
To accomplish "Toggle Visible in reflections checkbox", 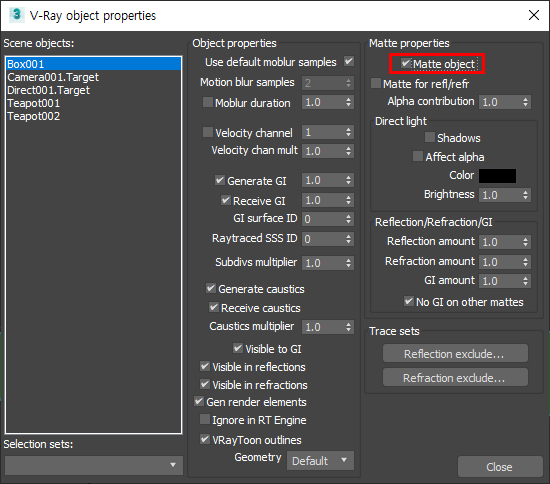I will 205,367.
